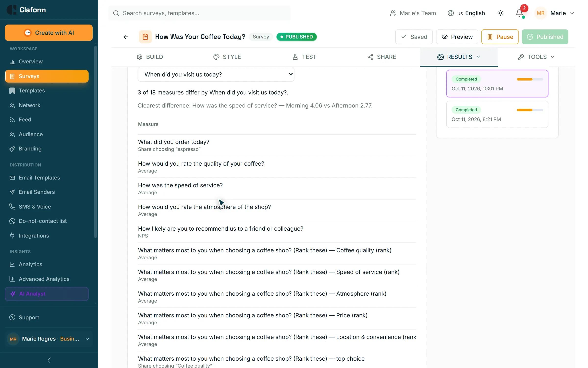Click the Claform logo icon

[11, 10]
